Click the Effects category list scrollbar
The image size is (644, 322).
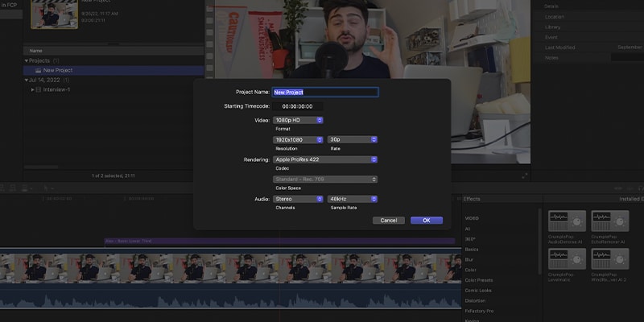click(x=540, y=241)
